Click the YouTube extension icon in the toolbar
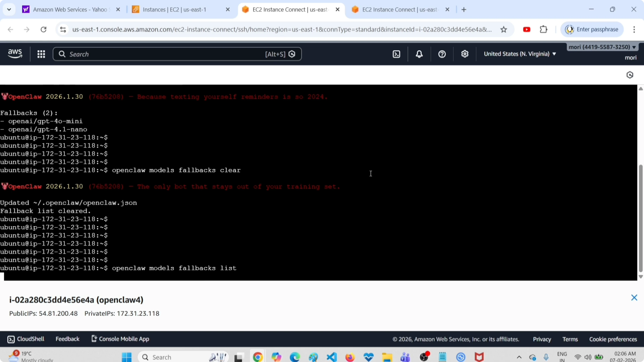The width and height of the screenshot is (644, 362). point(527,29)
